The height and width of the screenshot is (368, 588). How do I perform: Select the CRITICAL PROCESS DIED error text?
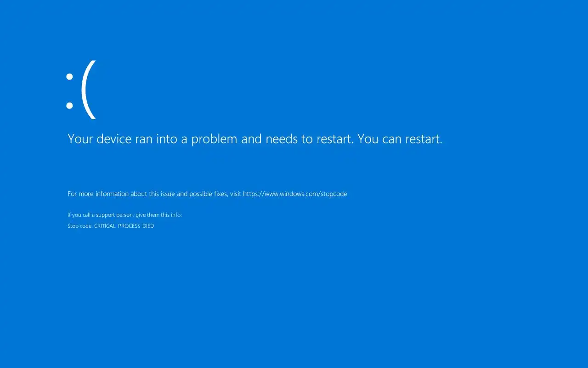(124, 226)
